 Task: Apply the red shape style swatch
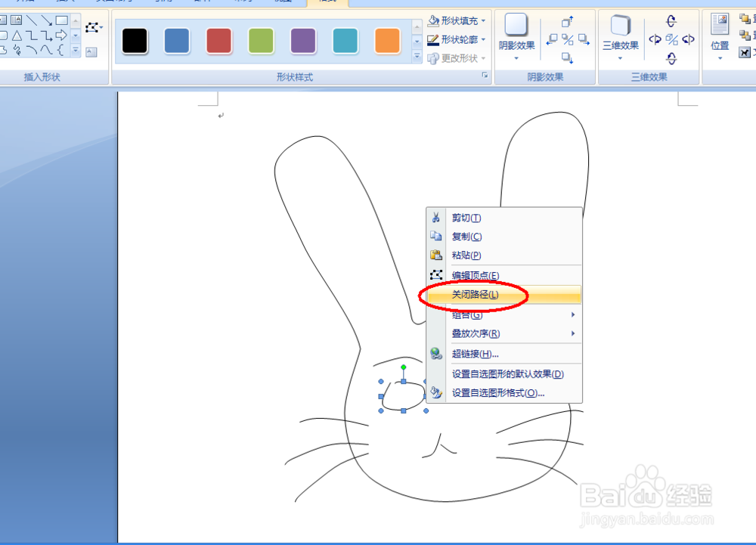[219, 41]
